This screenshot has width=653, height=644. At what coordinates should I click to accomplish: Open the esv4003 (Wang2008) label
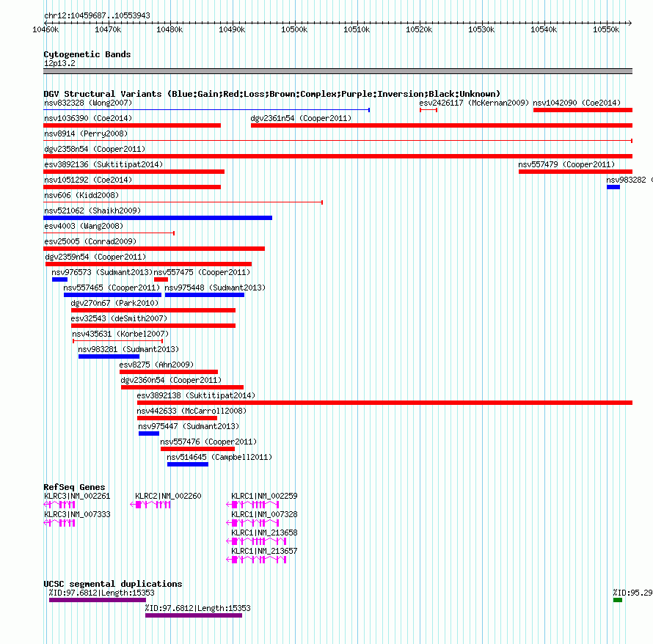[84, 226]
